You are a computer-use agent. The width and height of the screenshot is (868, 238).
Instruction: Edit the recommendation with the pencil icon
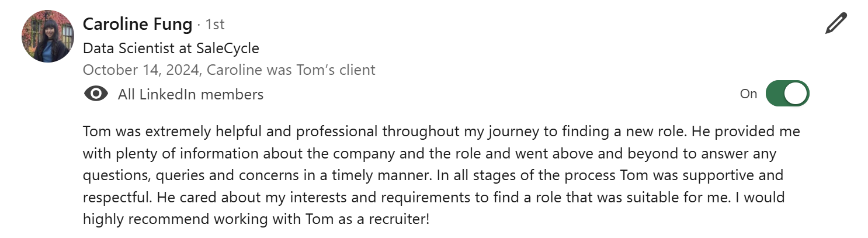[x=836, y=24]
